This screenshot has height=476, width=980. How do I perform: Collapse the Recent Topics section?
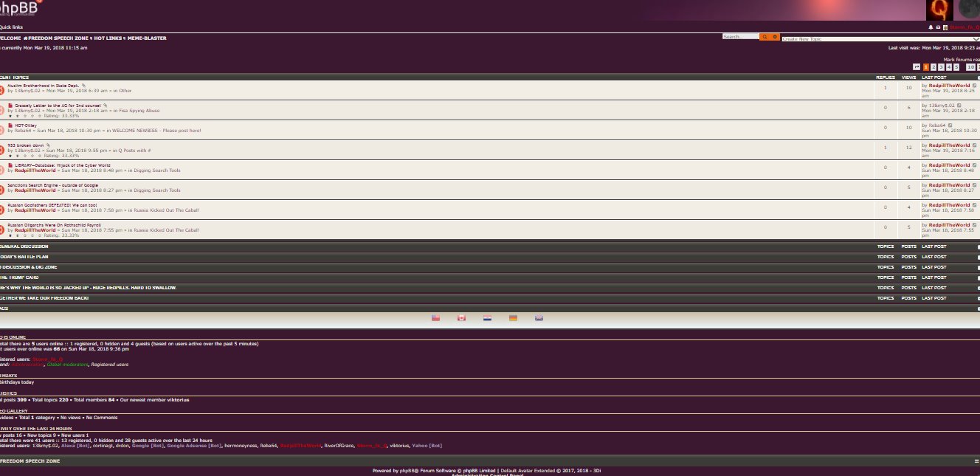coord(978,77)
